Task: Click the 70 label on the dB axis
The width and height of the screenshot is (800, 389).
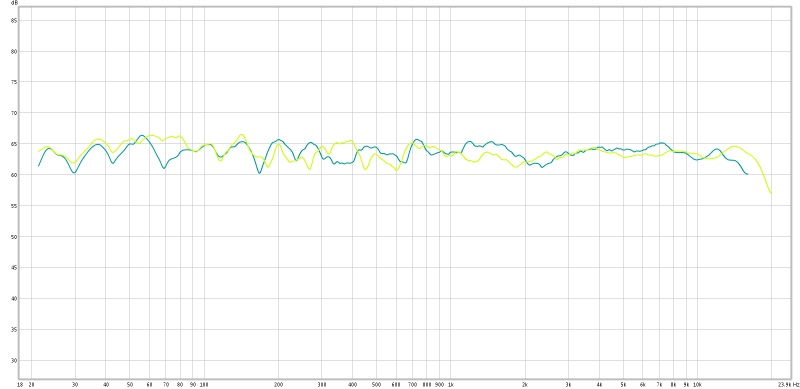Action: click(14, 113)
